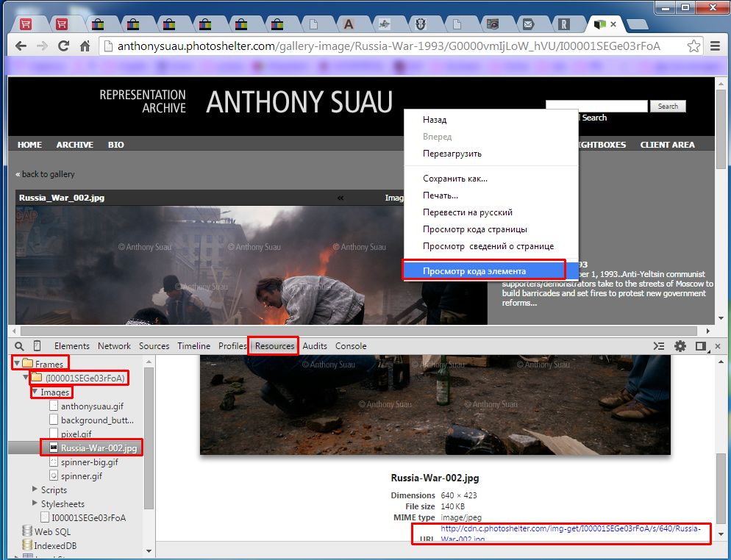Collapse the Images folder
The width and height of the screenshot is (731, 560).
[x=35, y=392]
